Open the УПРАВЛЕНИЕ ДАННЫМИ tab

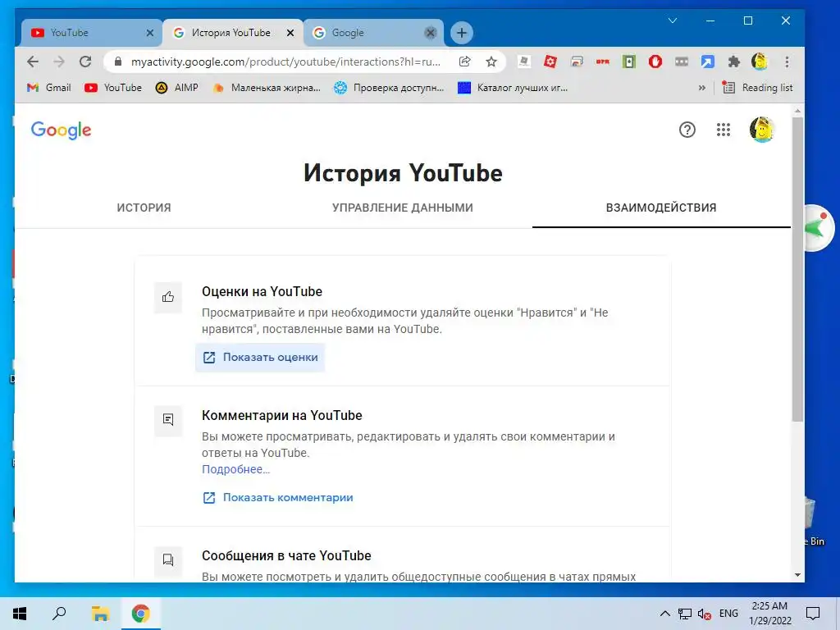(x=402, y=208)
